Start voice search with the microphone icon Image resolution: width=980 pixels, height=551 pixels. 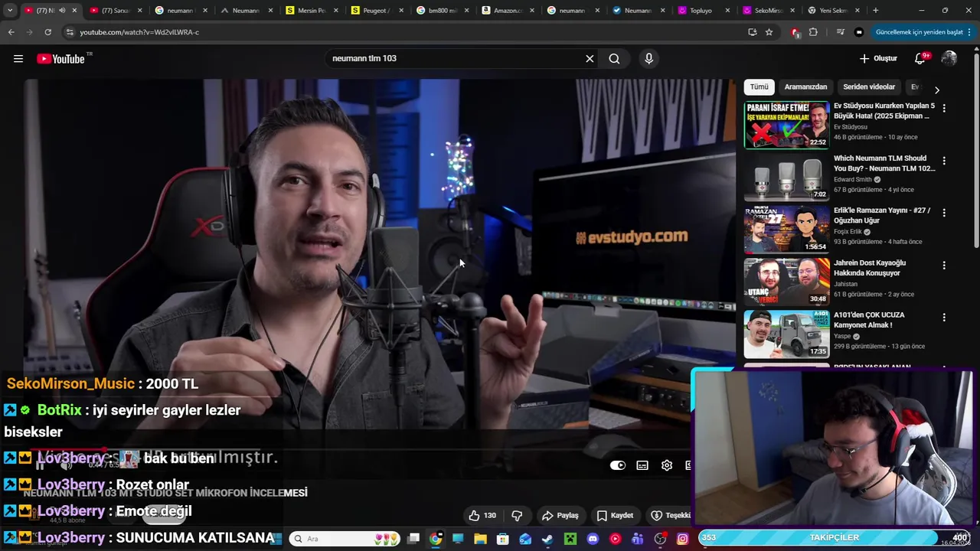(x=649, y=59)
